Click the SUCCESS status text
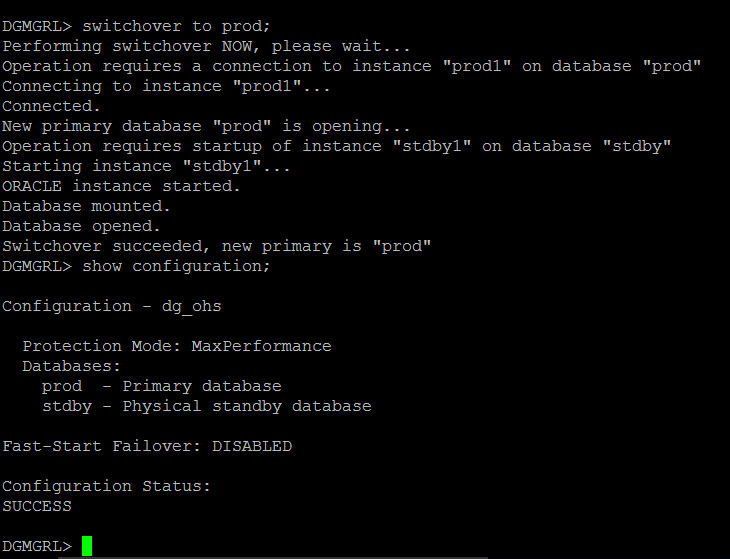Viewport: 730px width, 559px height. [37, 506]
